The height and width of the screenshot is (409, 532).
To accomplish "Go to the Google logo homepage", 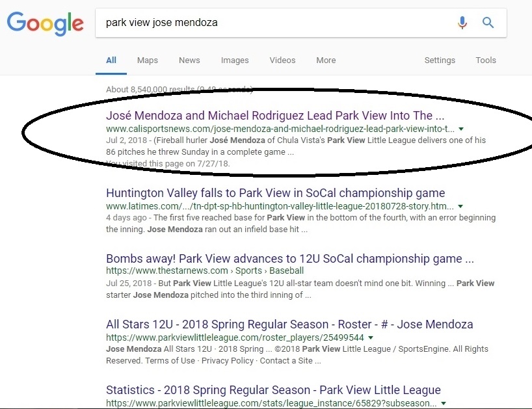I will 46,23.
